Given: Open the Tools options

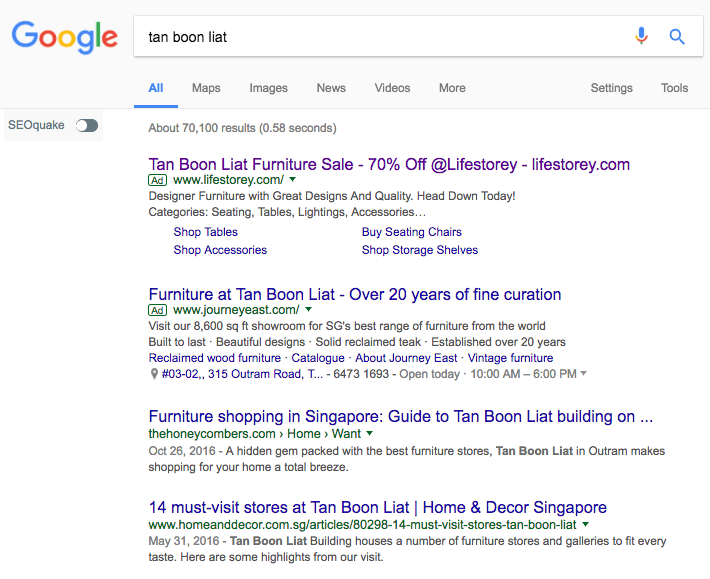Looking at the screenshot, I should 674,88.
